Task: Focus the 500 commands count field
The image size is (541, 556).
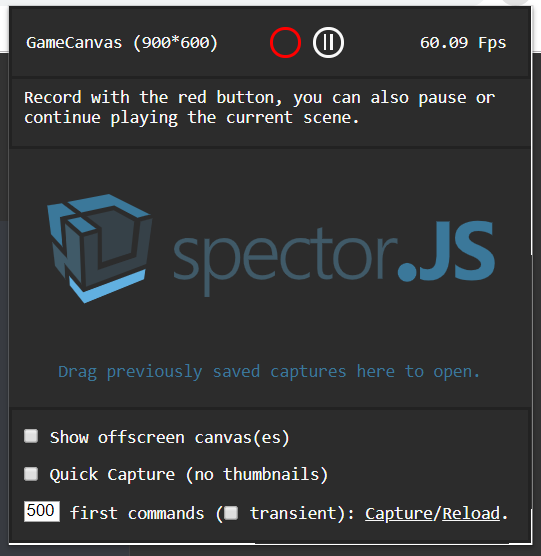Action: [x=42, y=511]
